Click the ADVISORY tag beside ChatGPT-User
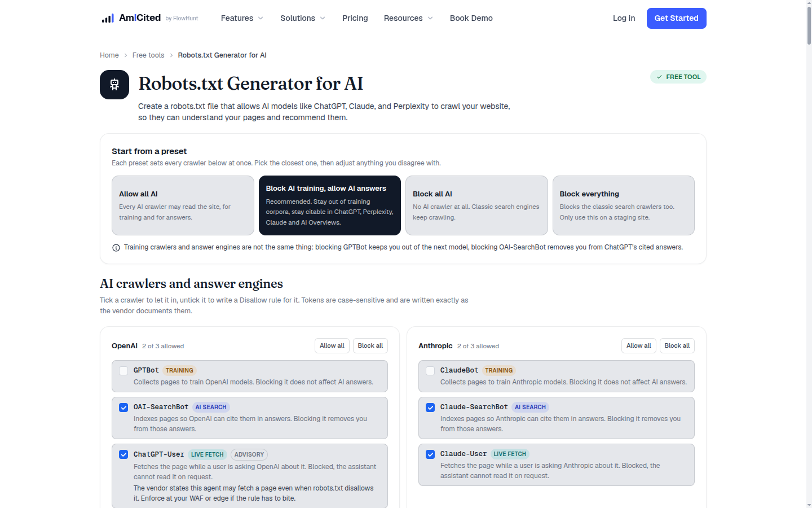This screenshot has height=508, width=812. [x=249, y=455]
